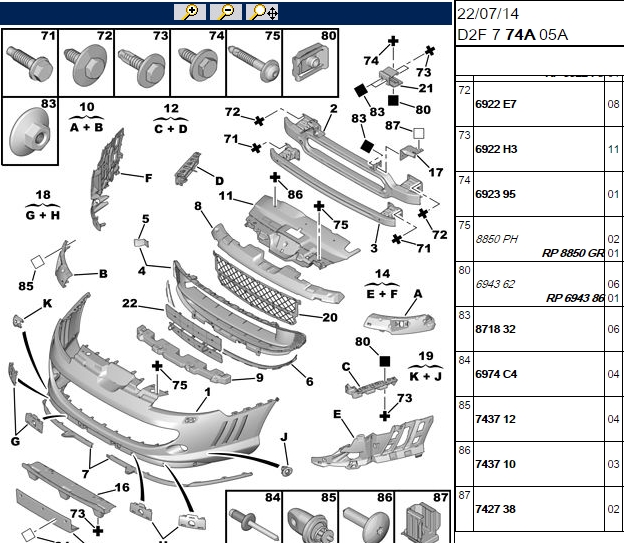The image size is (624, 543).
Task: Select part number 7427 38
Action: tap(495, 509)
